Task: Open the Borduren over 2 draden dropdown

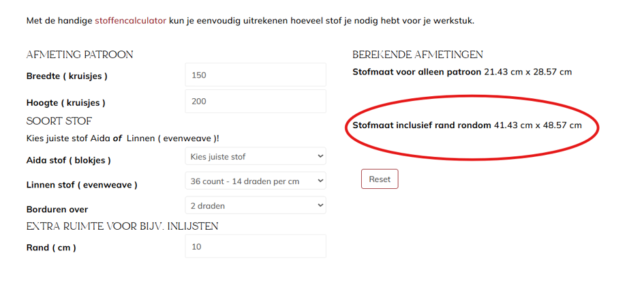Action: click(x=256, y=205)
